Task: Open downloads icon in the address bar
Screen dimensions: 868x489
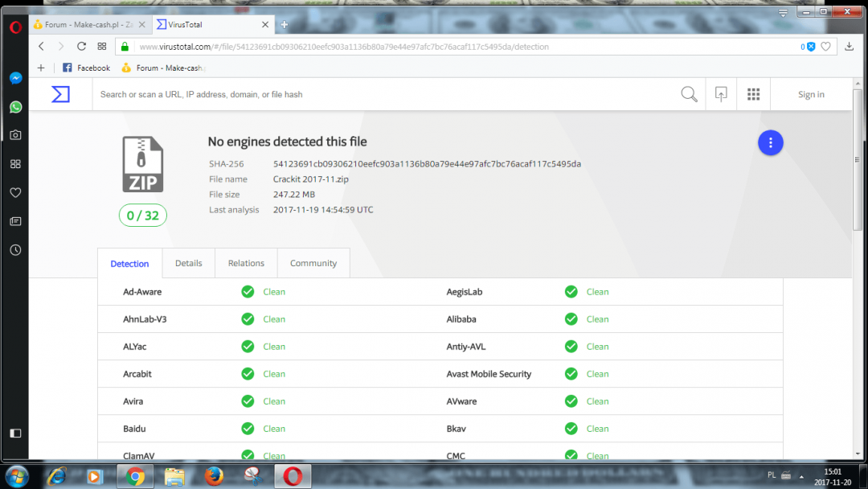Action: 850,47
